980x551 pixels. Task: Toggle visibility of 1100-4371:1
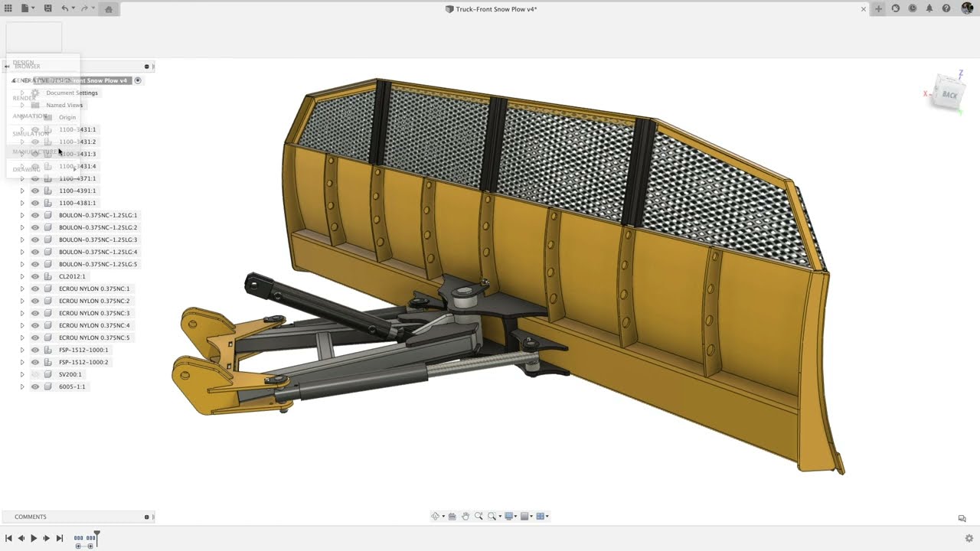click(x=35, y=178)
